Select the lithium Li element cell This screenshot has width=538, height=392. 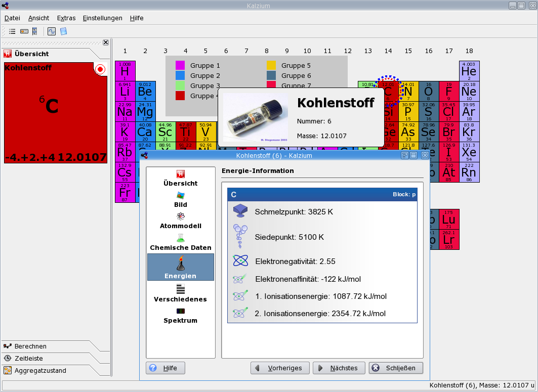(x=125, y=91)
